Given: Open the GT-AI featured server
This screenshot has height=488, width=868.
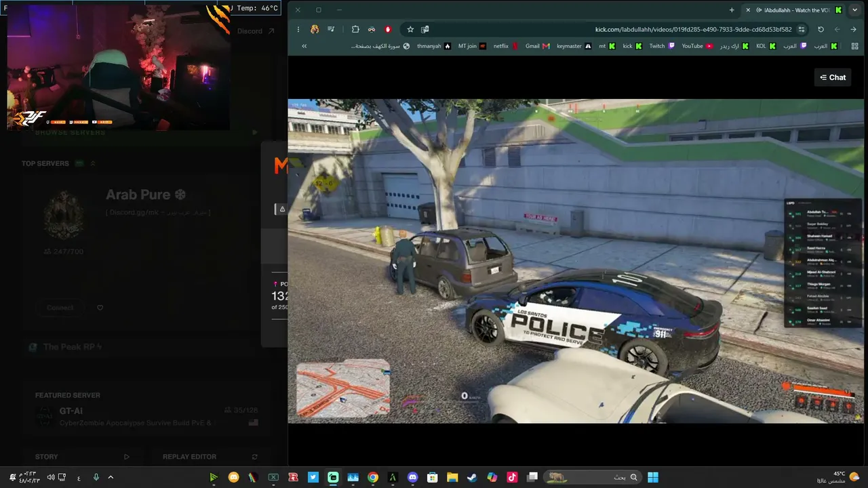Looking at the screenshot, I should 148,417.
